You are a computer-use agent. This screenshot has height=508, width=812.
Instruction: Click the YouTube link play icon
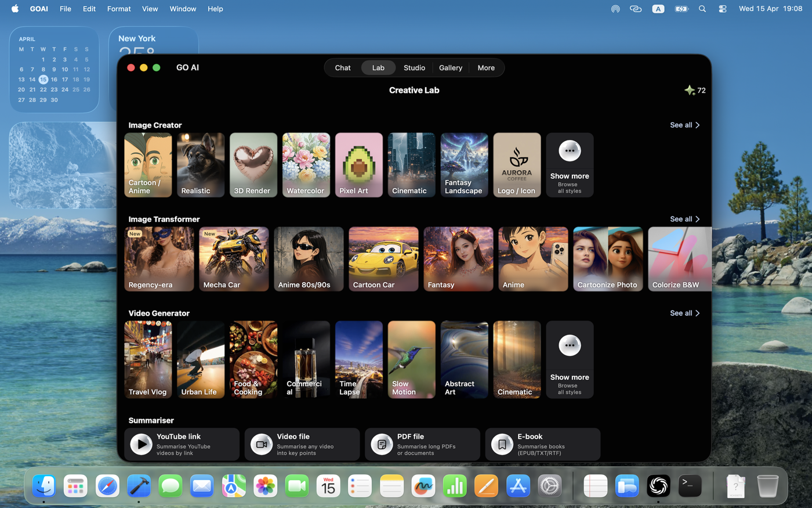141,444
